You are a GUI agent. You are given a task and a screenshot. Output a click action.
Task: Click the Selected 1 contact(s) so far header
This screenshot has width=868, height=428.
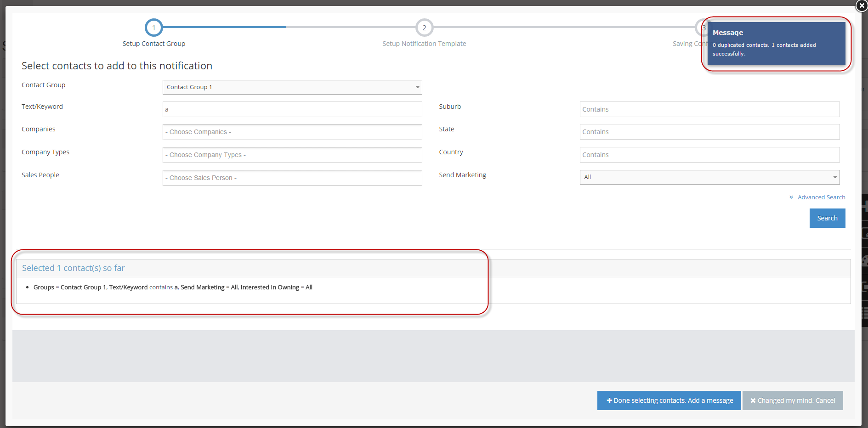[x=74, y=268]
